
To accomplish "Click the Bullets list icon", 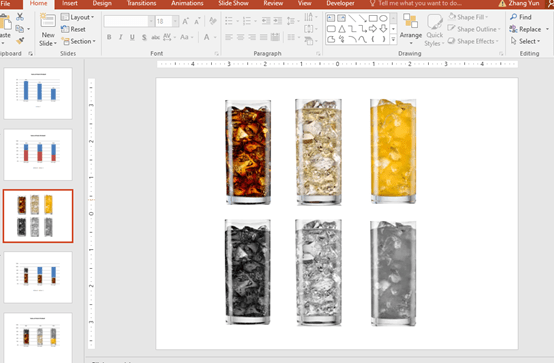I will [229, 21].
